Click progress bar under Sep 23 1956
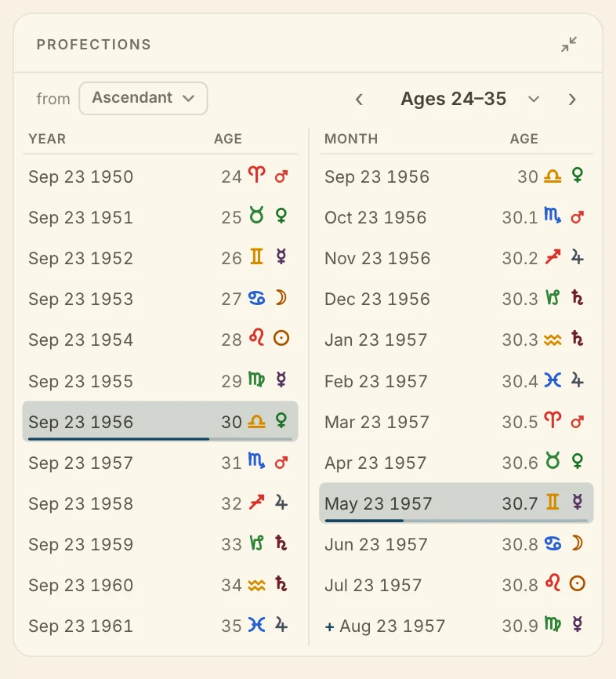This screenshot has height=679, width=616. 160,439
